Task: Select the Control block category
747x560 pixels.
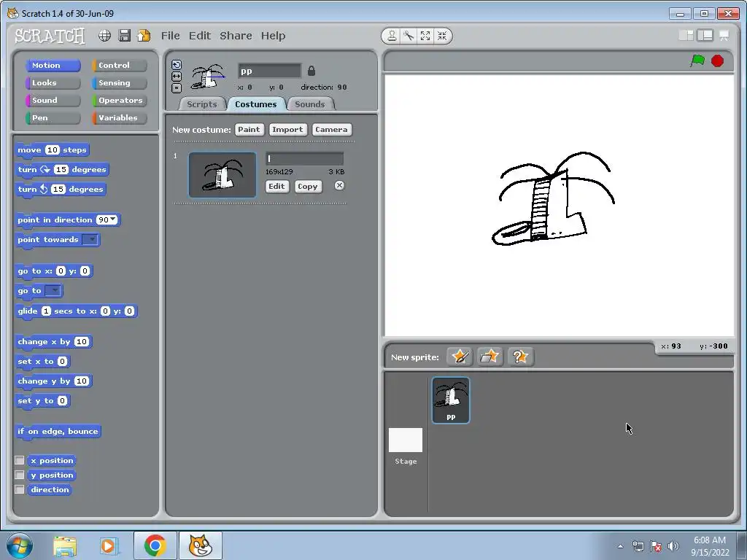Action: (x=119, y=65)
